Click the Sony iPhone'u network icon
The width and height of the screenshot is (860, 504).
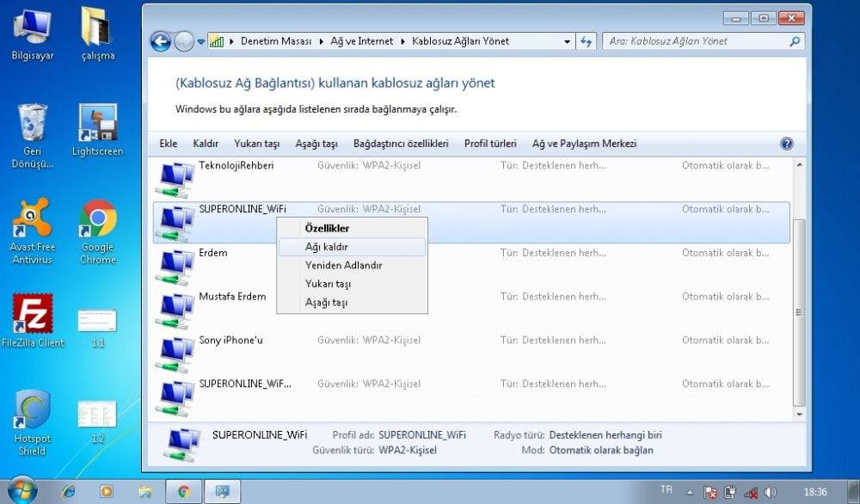tap(175, 354)
